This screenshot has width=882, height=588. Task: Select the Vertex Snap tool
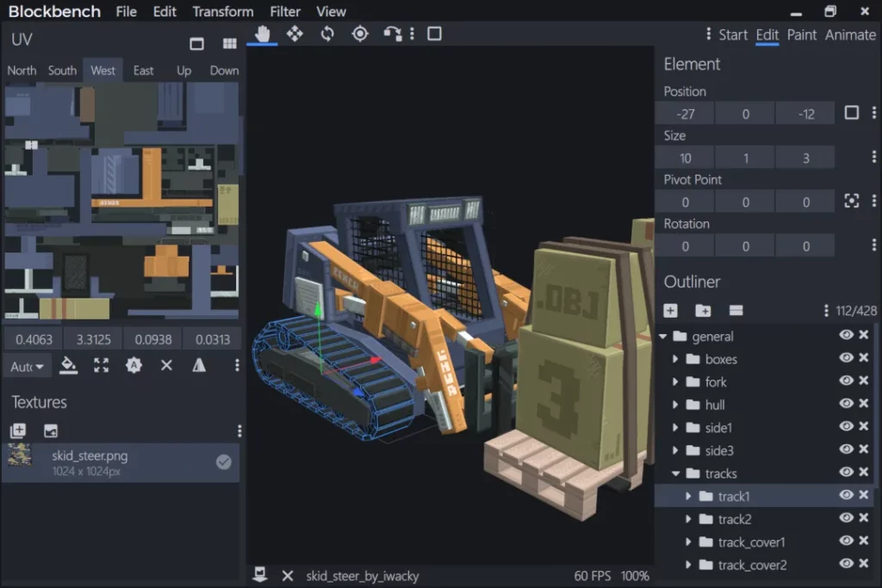(393, 34)
